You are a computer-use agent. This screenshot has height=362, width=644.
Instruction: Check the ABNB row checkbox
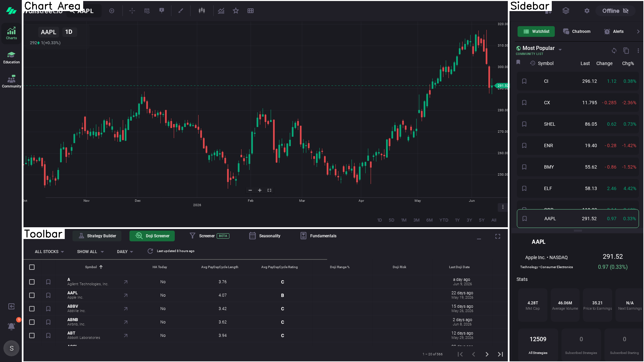32,322
